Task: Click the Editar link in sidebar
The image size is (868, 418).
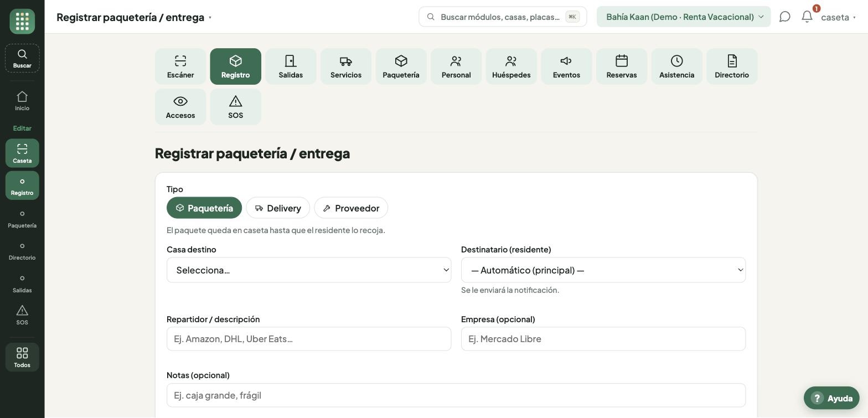Action: click(22, 128)
